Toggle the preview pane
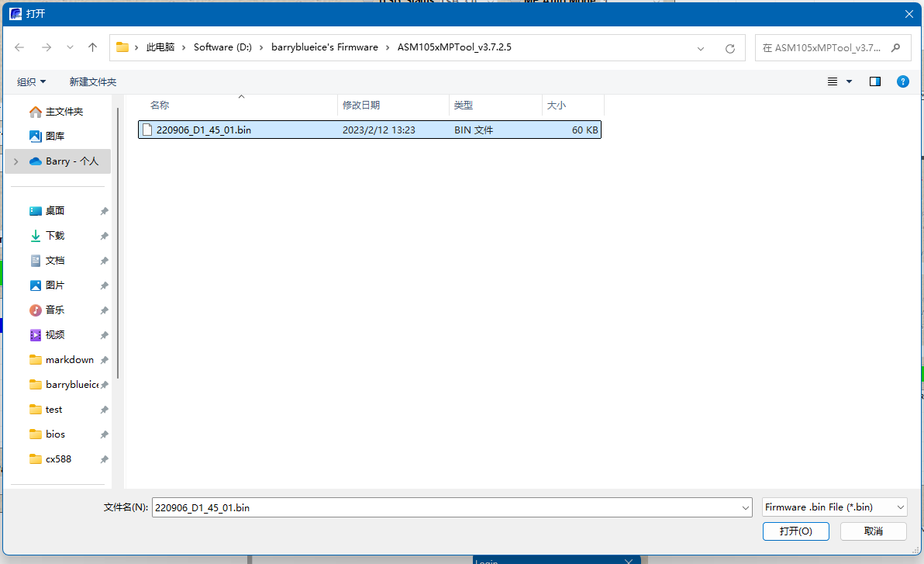This screenshot has width=924, height=564. click(875, 81)
